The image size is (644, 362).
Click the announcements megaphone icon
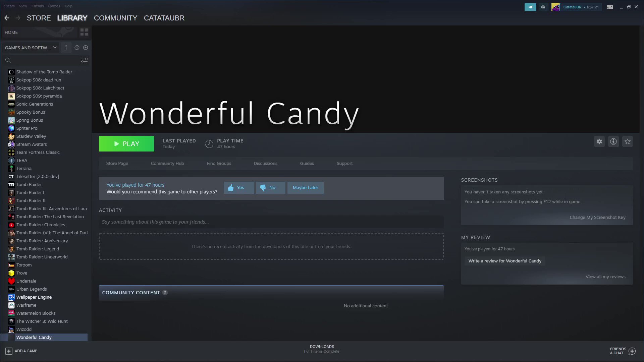530,7
